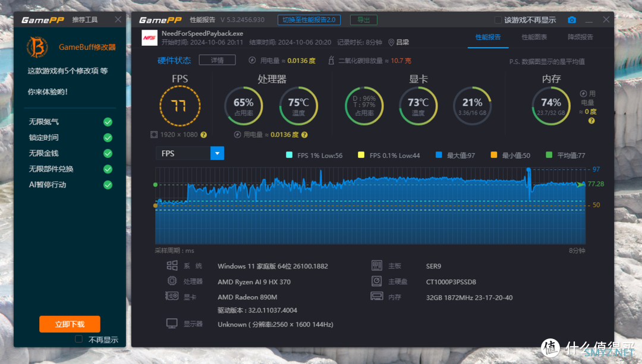Click the help icon next to 1920 x 1080
The height and width of the screenshot is (364, 642).
pyautogui.click(x=203, y=135)
